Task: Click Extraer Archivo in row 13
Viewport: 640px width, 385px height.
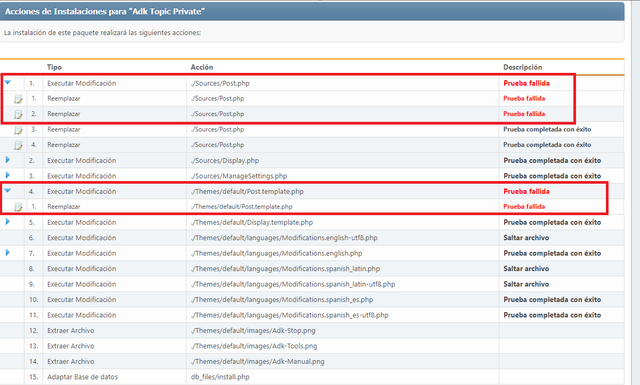Action: tap(71, 346)
